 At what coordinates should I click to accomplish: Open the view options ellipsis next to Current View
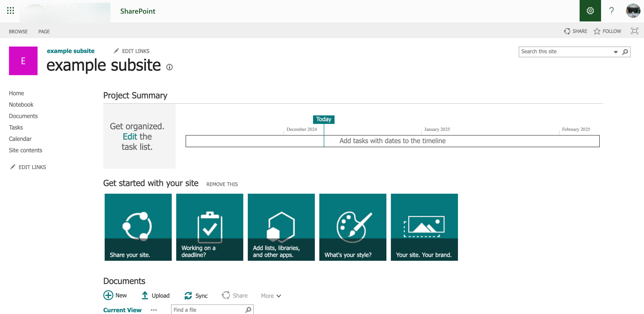click(x=154, y=310)
